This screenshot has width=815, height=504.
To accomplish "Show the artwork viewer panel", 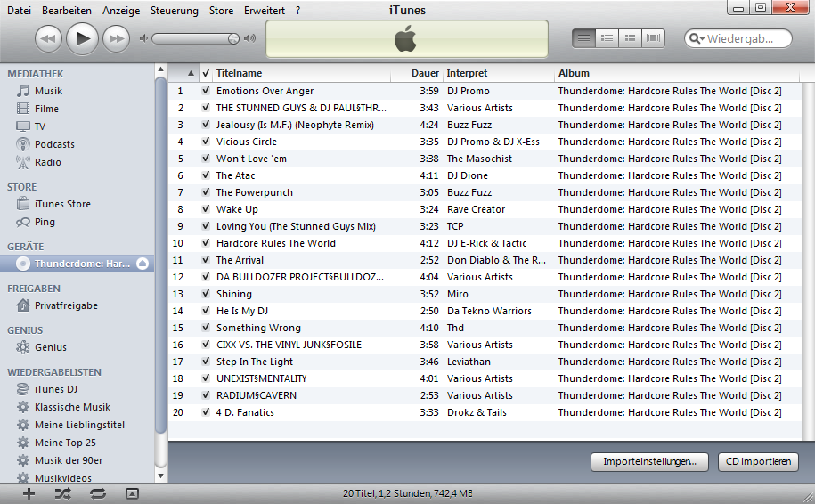I will tap(132, 493).
